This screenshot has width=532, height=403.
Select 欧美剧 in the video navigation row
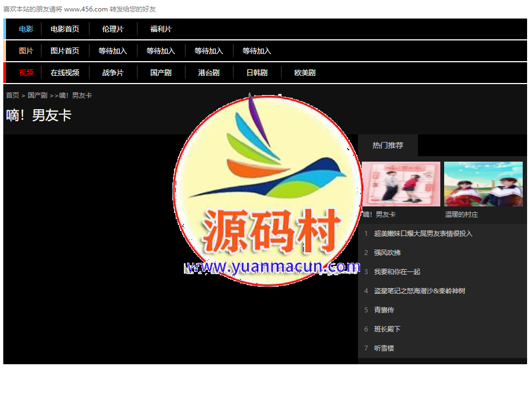(305, 73)
